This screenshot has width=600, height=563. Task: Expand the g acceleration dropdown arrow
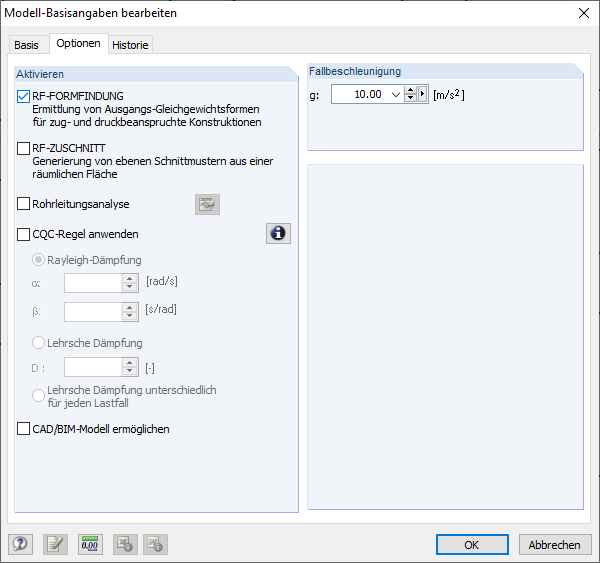click(396, 95)
